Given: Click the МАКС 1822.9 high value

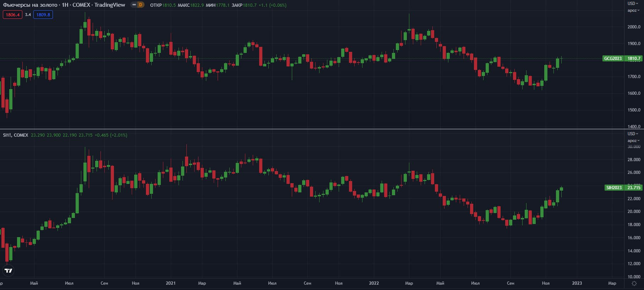Looking at the screenshot, I should coord(191,5).
